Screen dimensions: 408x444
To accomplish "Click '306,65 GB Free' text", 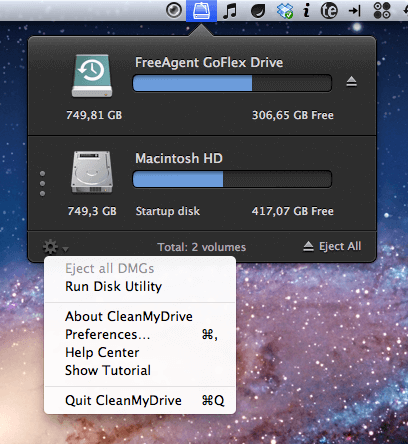I will 293,115.
